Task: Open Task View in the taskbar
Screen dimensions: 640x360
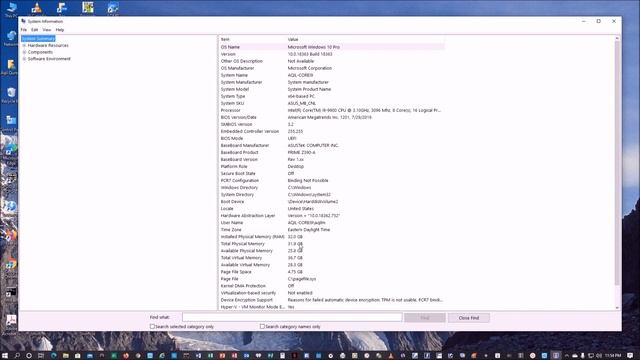Action: (41, 356)
